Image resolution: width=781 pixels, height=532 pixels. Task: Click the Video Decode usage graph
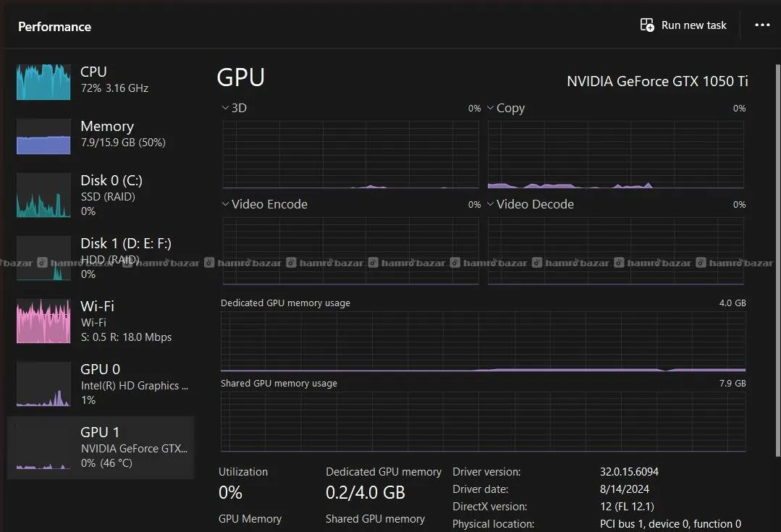pos(615,250)
